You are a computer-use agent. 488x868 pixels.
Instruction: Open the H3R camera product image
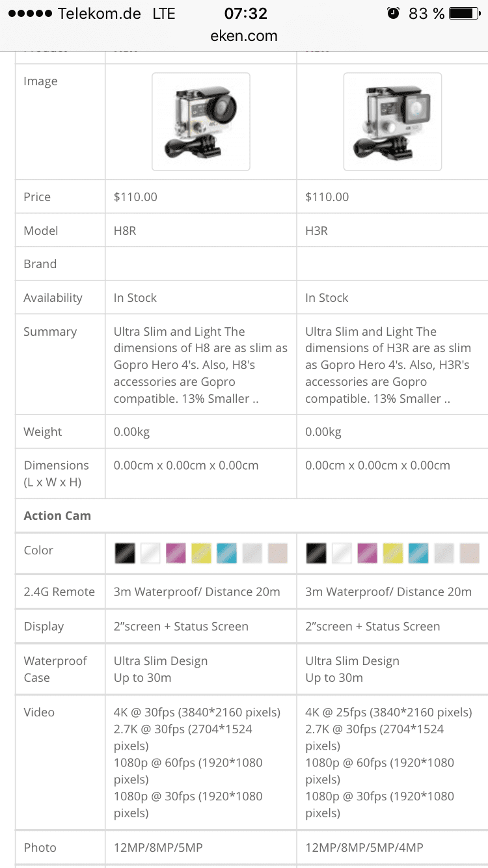(392, 122)
